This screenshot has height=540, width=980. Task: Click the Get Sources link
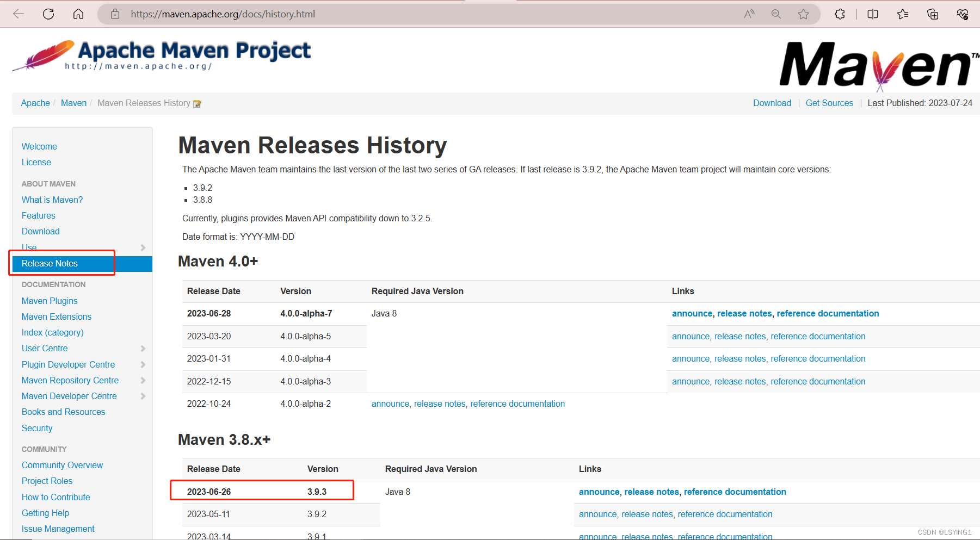829,103
